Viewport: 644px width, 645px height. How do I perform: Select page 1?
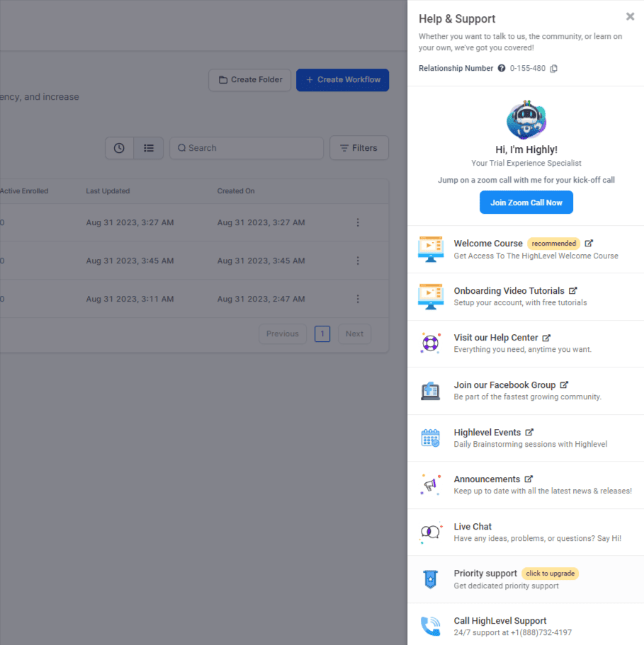coord(322,333)
